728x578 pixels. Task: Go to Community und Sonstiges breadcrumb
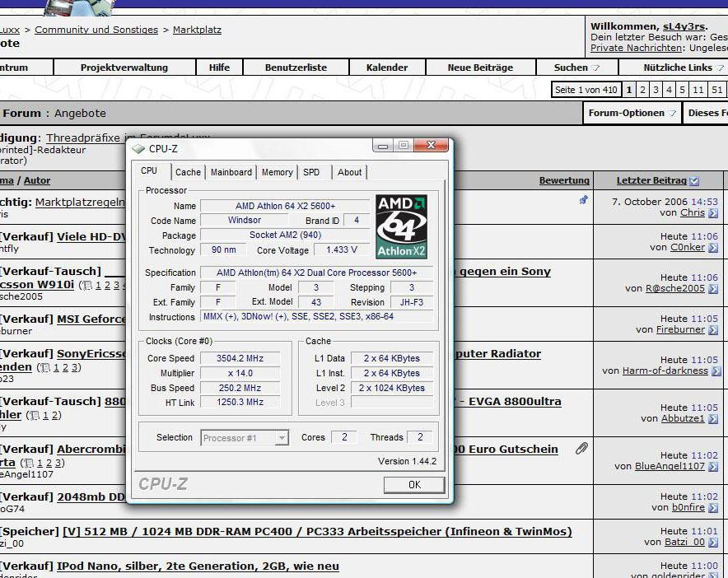(96, 30)
